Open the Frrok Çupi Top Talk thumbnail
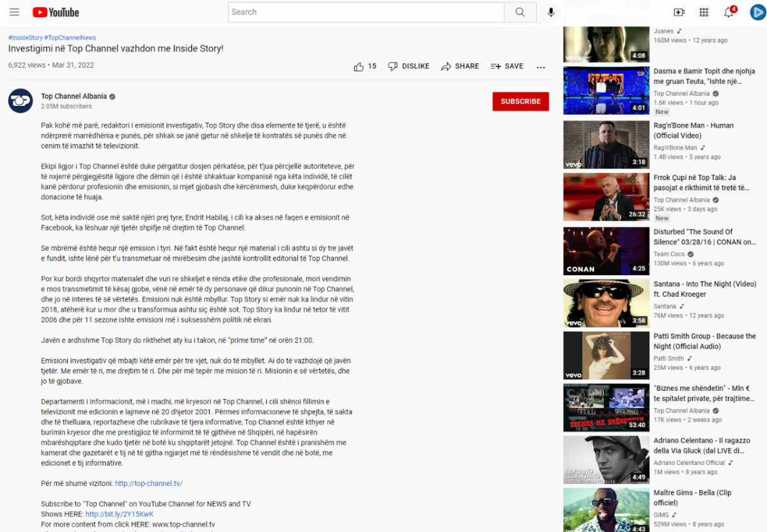 pyautogui.click(x=606, y=197)
